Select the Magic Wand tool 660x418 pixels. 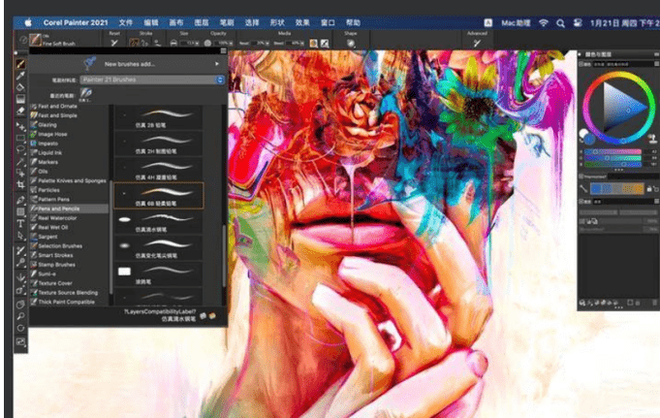(x=20, y=161)
